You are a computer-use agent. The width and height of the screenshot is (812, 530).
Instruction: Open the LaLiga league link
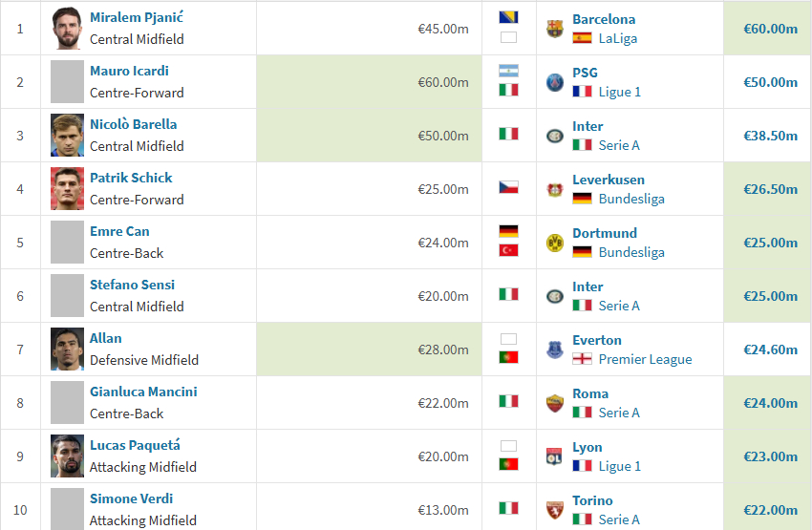click(618, 38)
